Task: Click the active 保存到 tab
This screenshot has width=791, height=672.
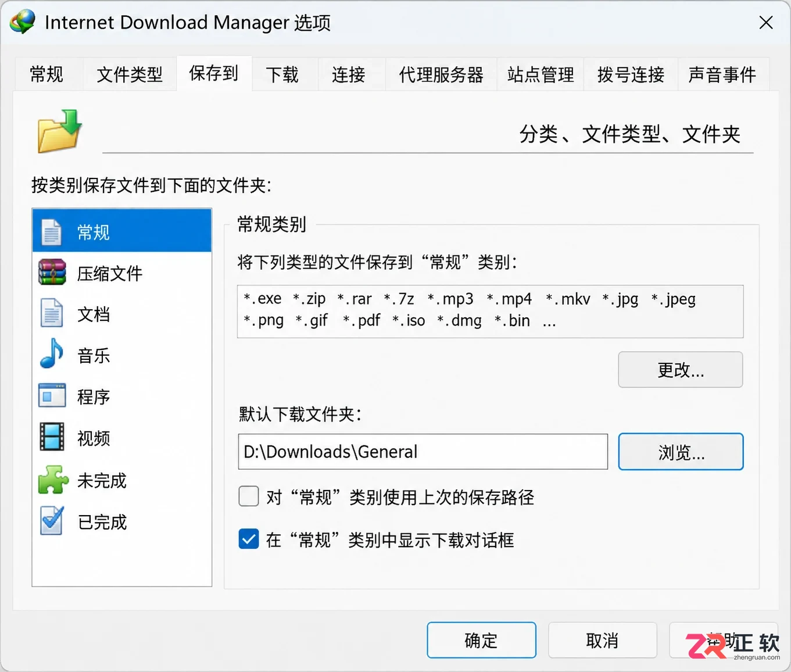Action: pyautogui.click(x=214, y=73)
